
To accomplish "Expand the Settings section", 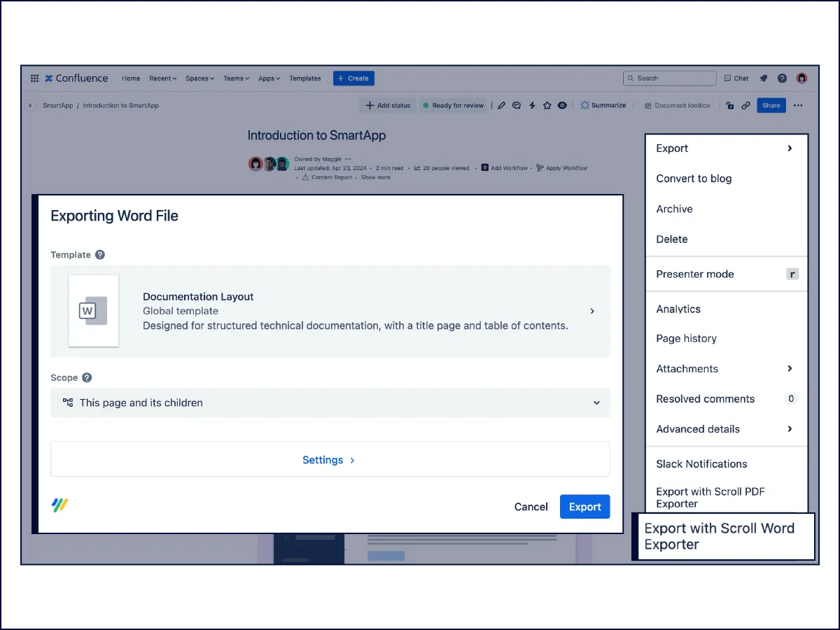I will [x=330, y=460].
